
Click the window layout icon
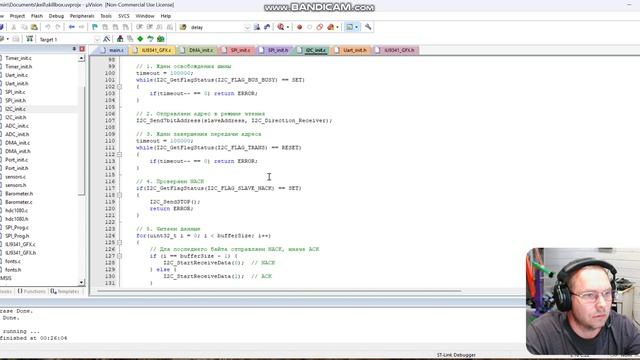(x=349, y=27)
